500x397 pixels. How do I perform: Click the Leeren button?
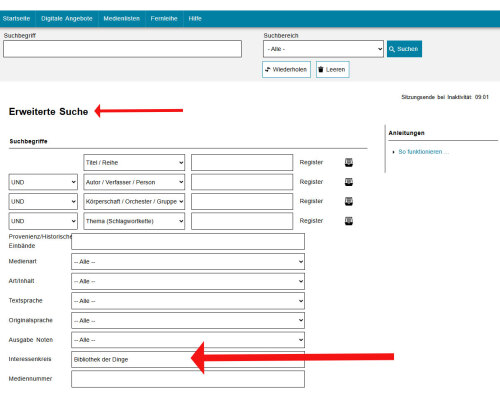[x=333, y=69]
